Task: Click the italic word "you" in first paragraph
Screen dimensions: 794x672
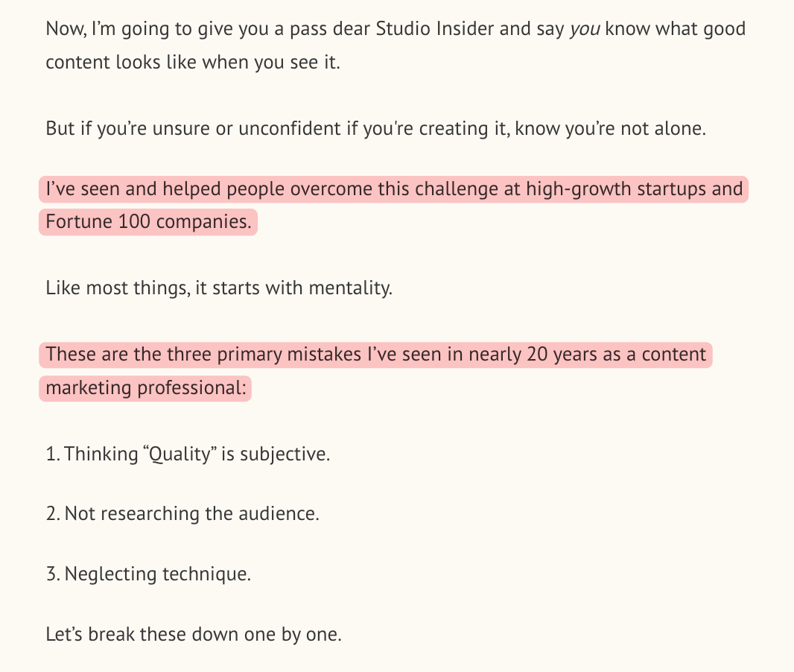Action: 585,29
